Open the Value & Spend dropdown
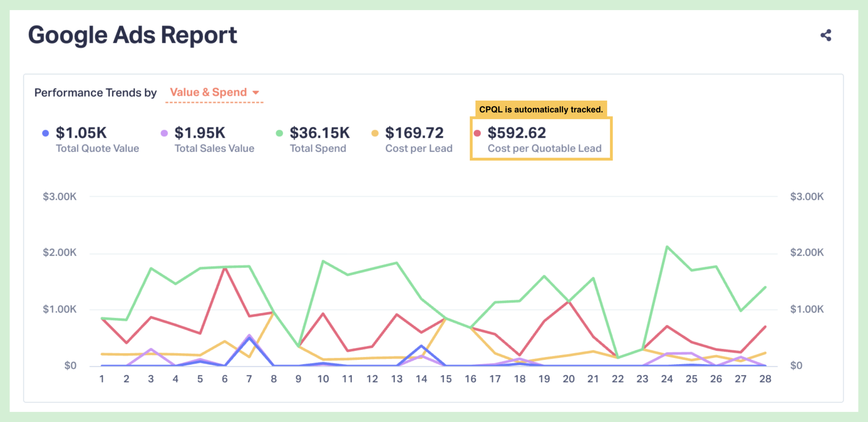The image size is (868, 422). pyautogui.click(x=208, y=92)
